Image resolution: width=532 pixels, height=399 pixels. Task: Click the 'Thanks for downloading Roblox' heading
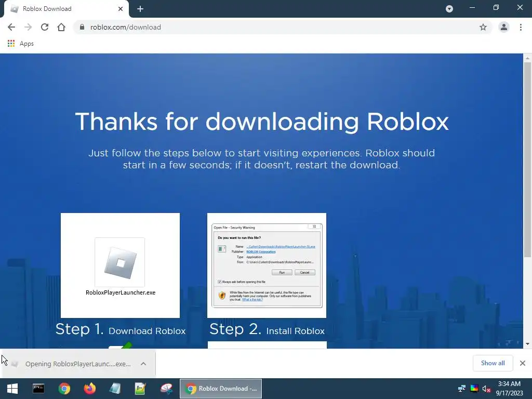pyautogui.click(x=262, y=122)
